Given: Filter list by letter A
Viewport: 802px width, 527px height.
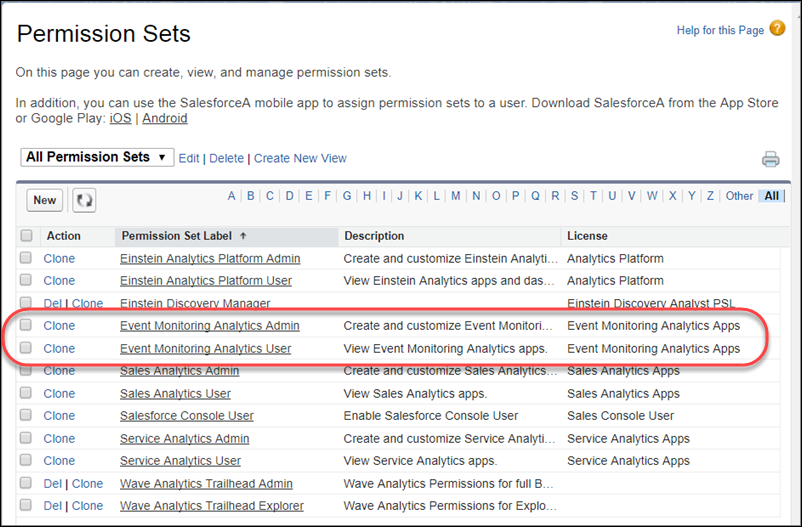Looking at the screenshot, I should pos(232,196).
